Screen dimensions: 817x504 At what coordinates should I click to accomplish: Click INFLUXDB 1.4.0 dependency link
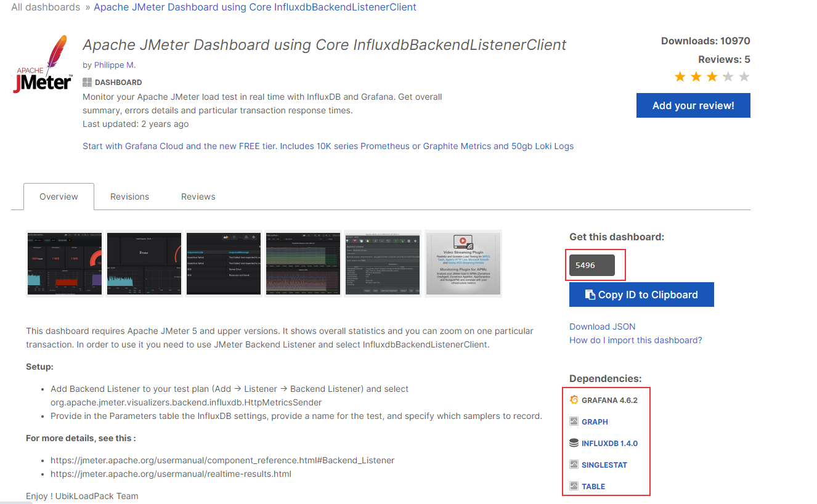[609, 443]
